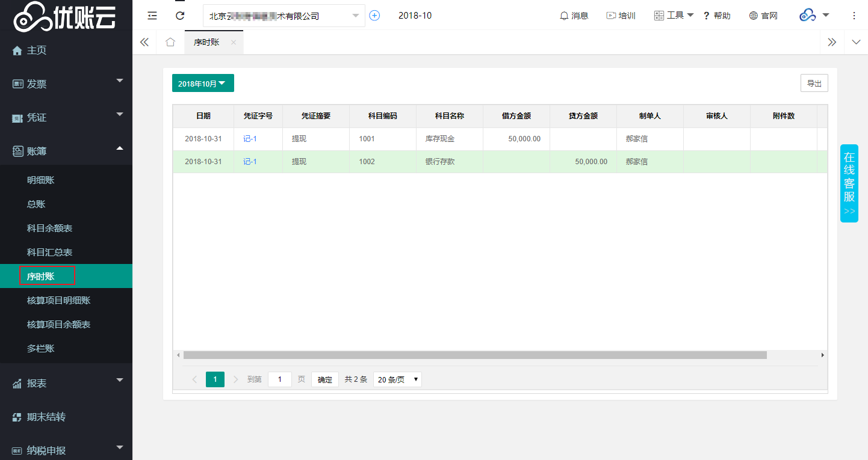
Task: Go to the 官网 official website
Action: pos(763,16)
